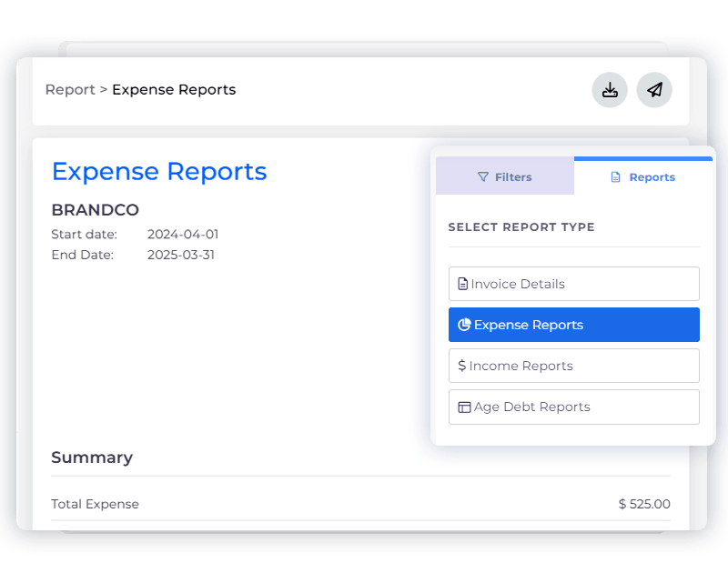Viewport: 728px width, 583px height.
Task: Click the file icon beside Invoice Details
Action: [463, 284]
